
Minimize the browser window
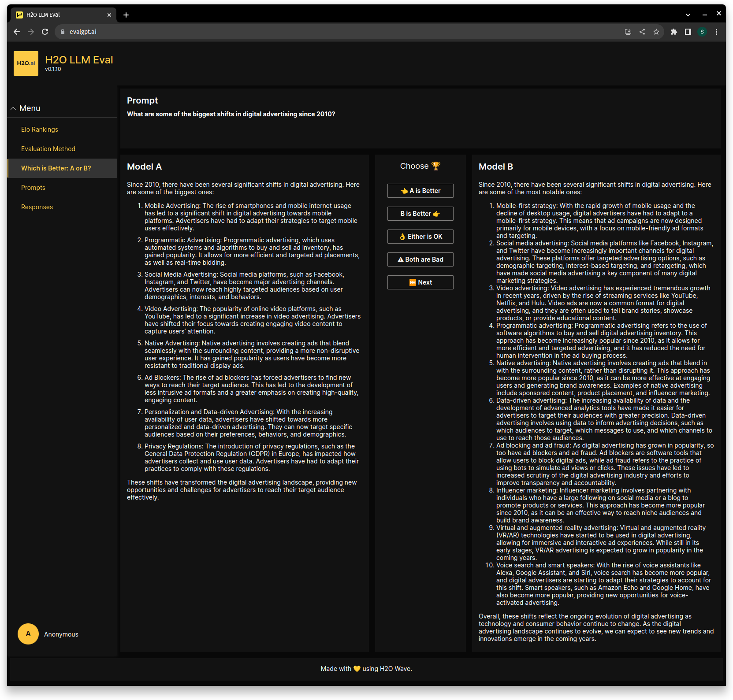pos(705,14)
